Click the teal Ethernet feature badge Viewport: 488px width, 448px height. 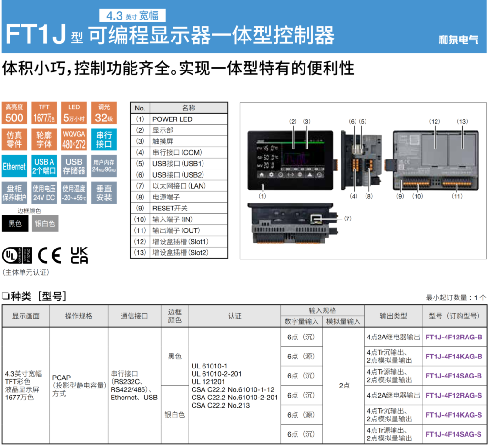(x=15, y=166)
